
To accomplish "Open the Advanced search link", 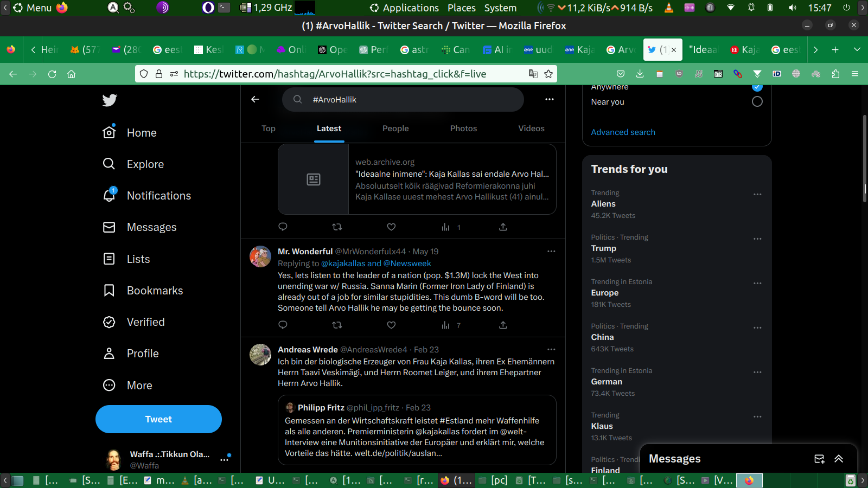I will click(623, 132).
